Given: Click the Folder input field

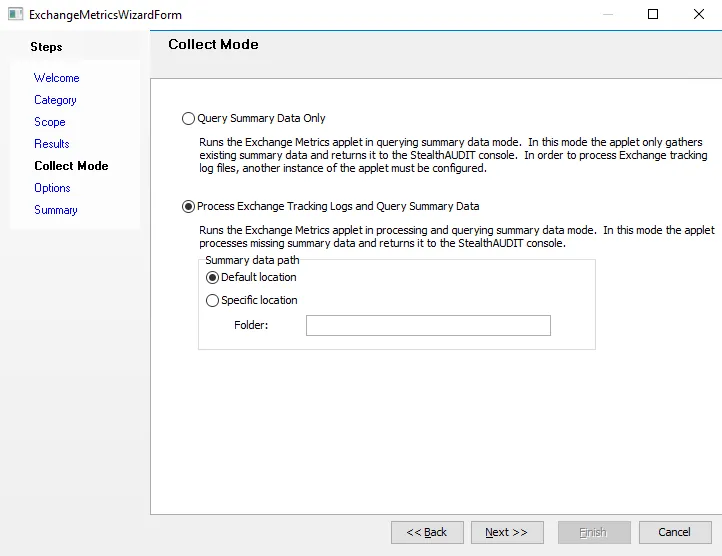Looking at the screenshot, I should (428, 325).
